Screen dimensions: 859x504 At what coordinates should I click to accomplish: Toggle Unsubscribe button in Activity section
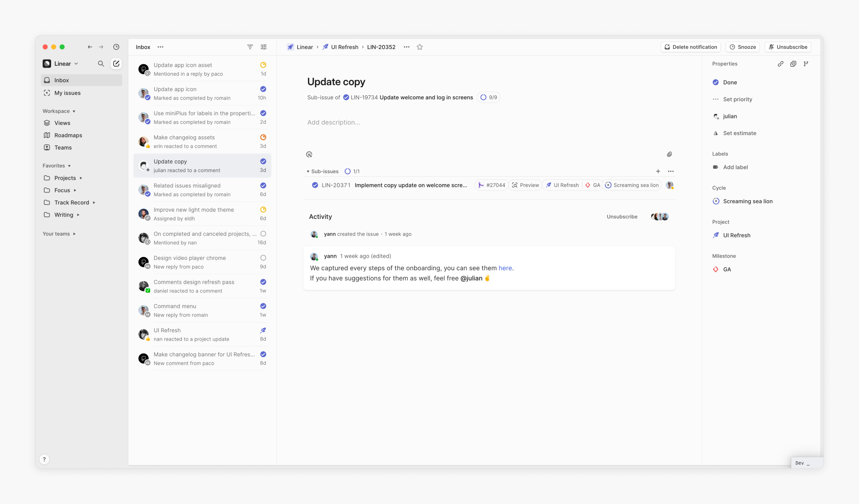tap(622, 216)
